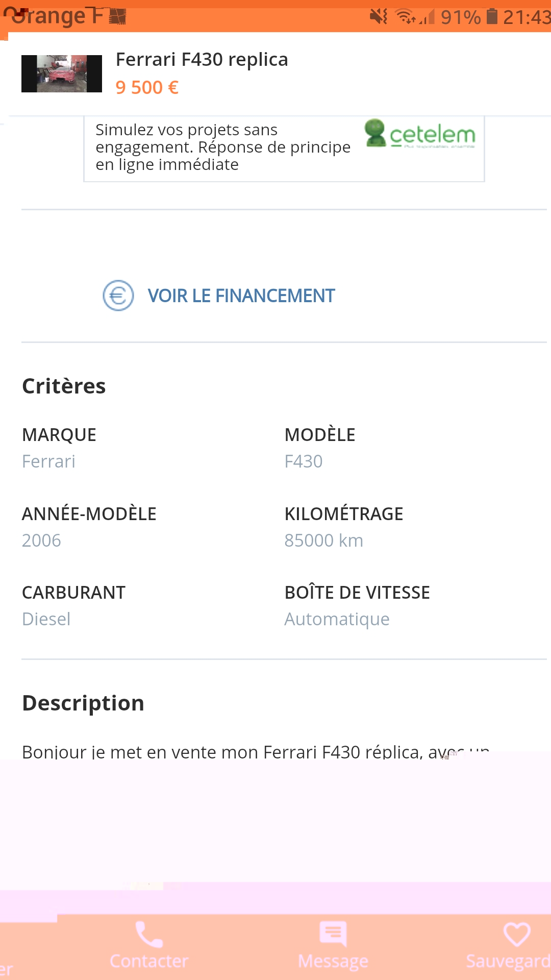551x980 pixels.
Task: Tap the Wi-Fi status icon
Action: click(406, 17)
